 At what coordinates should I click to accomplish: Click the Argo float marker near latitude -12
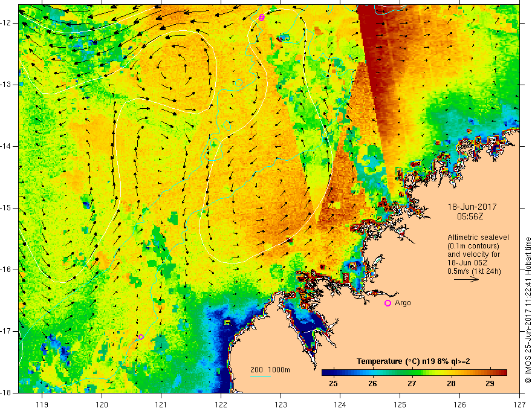point(262,18)
